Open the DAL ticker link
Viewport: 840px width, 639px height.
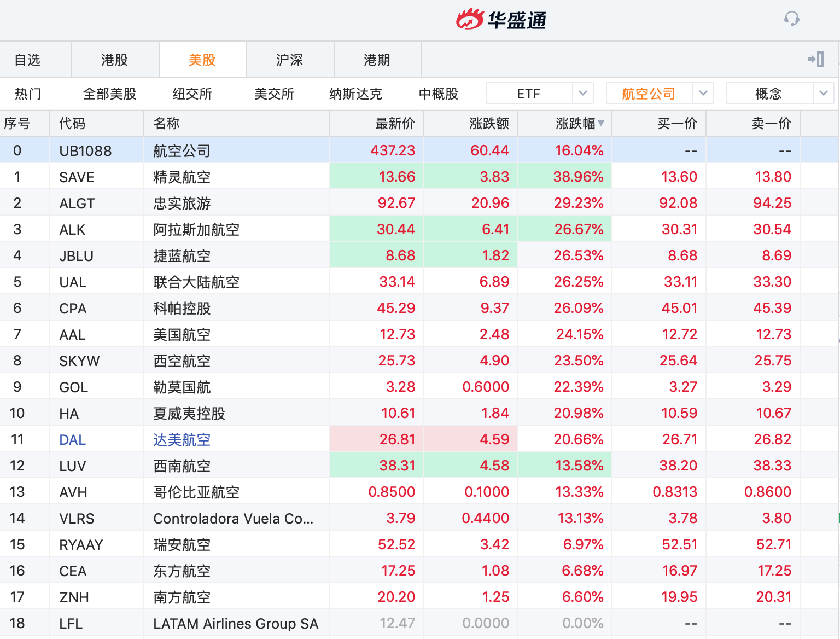(72, 440)
